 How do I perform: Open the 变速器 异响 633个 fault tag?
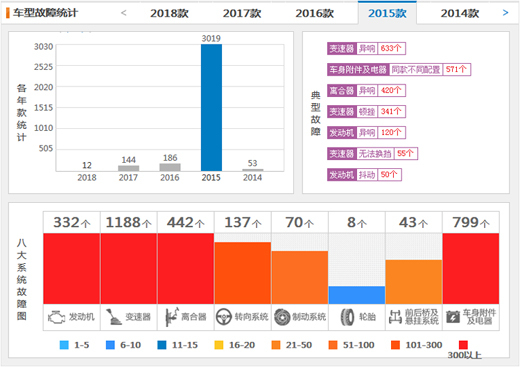366,49
